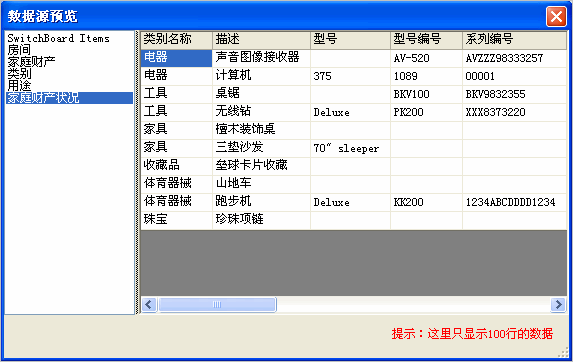This screenshot has width=573, height=362.
Task: Select the cell AVZZZ98333257
Action: coord(515,58)
